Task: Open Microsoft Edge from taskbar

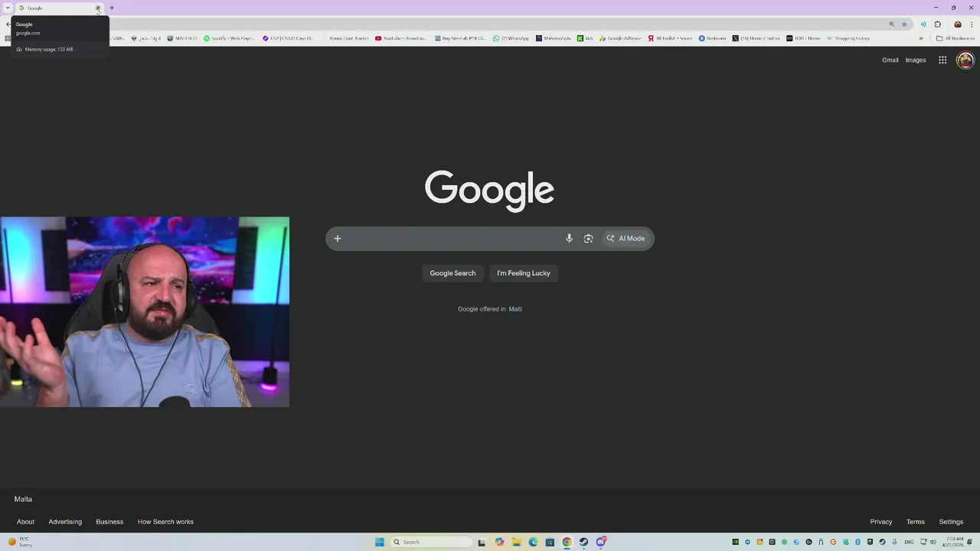Action: tap(533, 542)
